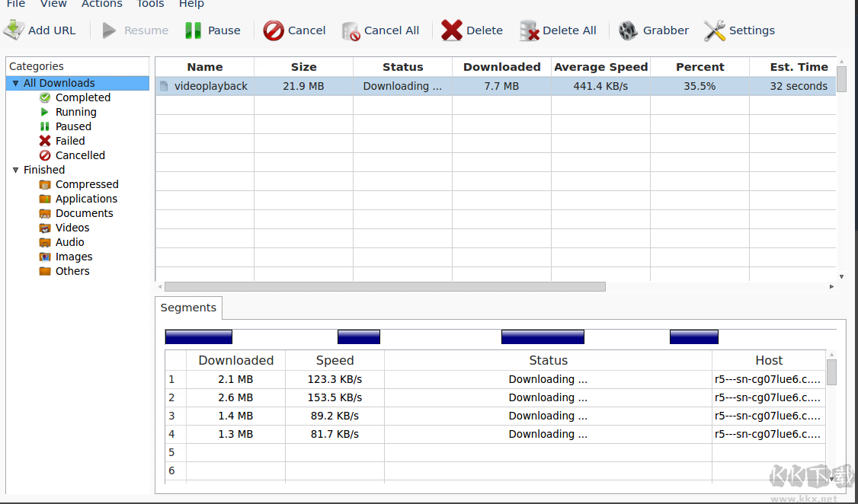Select the Completed category

point(82,97)
